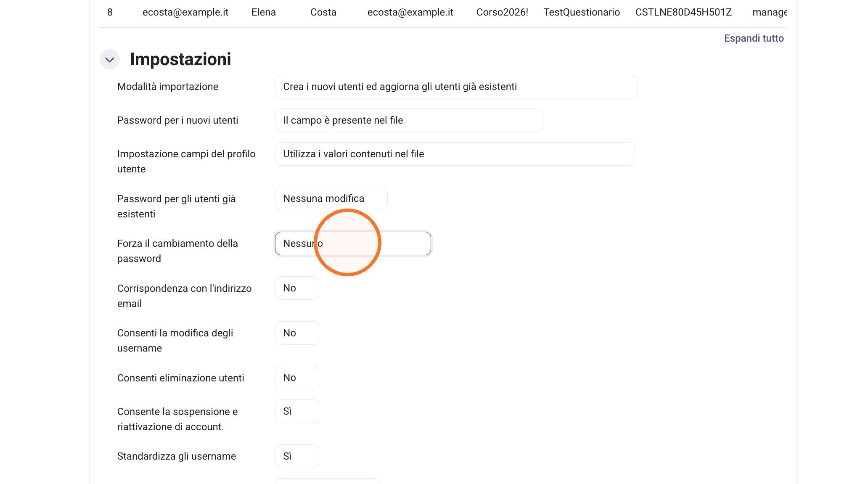
Task: Open Consenti la modifica degli username dropdown
Action: (x=297, y=333)
